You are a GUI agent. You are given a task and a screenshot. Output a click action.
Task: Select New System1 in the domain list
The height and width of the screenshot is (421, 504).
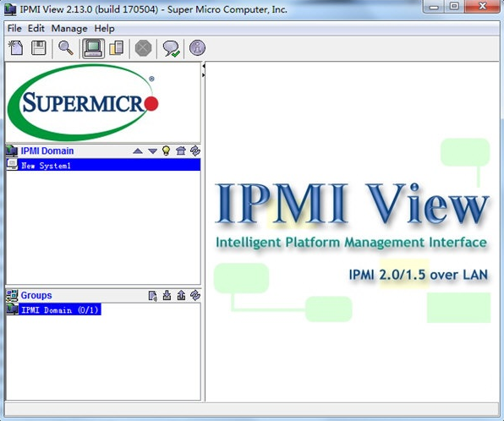(x=103, y=165)
